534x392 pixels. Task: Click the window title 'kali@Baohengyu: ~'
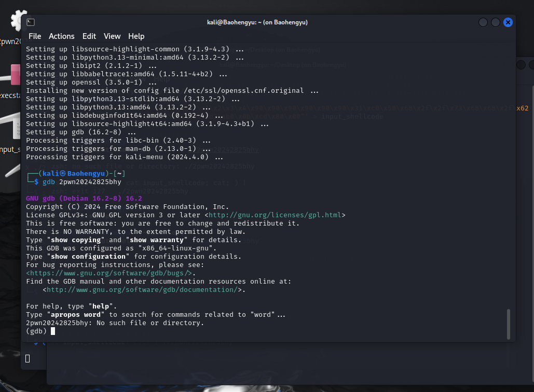pyautogui.click(x=257, y=22)
